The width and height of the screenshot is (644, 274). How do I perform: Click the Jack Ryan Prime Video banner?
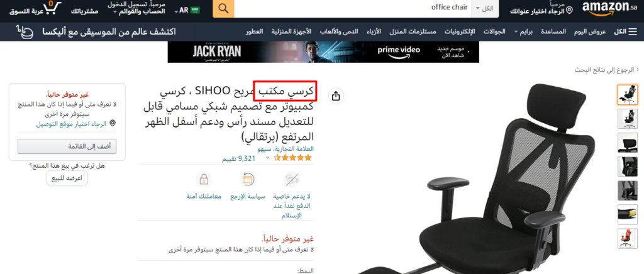[x=323, y=52]
